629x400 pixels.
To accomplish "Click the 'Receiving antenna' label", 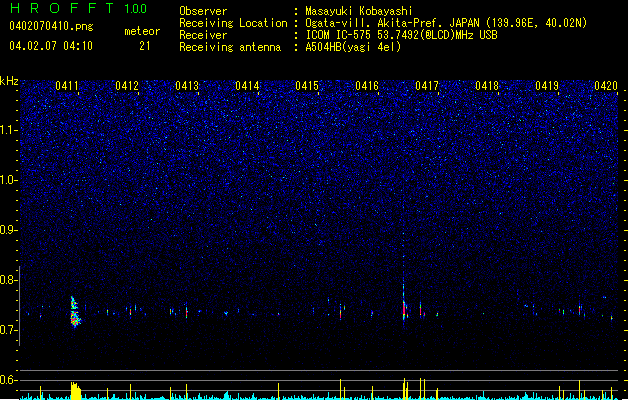I will [x=230, y=47].
